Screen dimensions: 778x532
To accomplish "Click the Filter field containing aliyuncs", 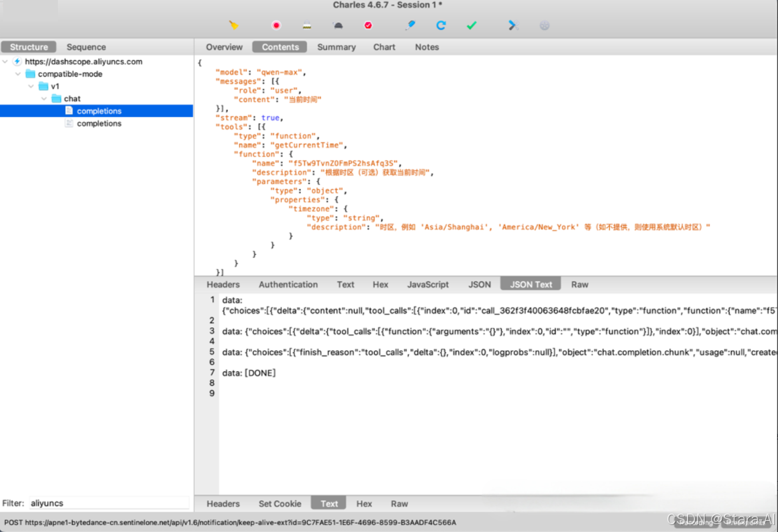I will pos(109,503).
